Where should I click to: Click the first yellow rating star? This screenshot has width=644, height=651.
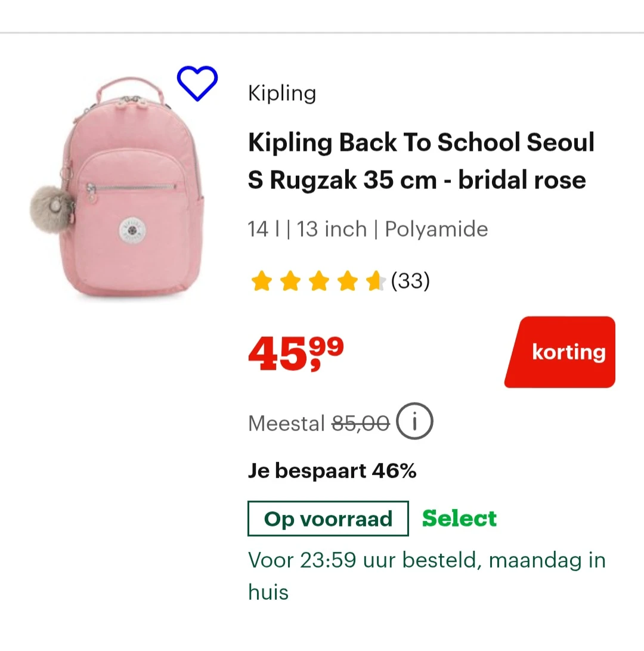pyautogui.click(x=261, y=281)
